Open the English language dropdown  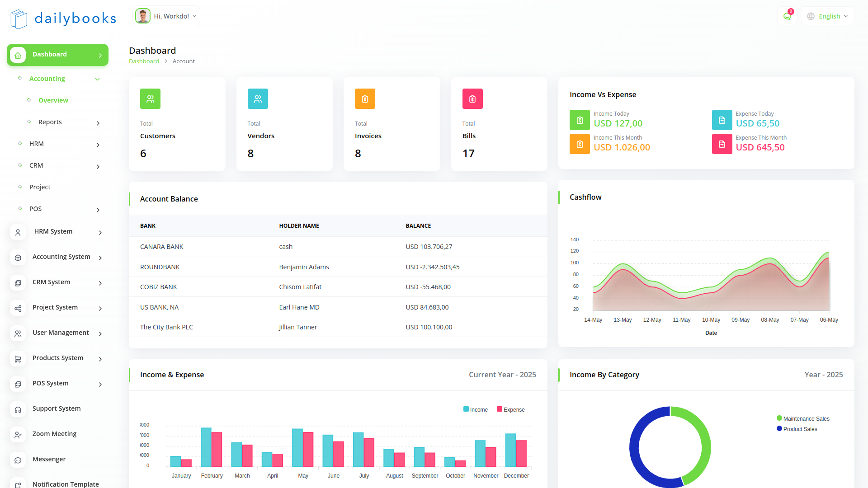[827, 16]
